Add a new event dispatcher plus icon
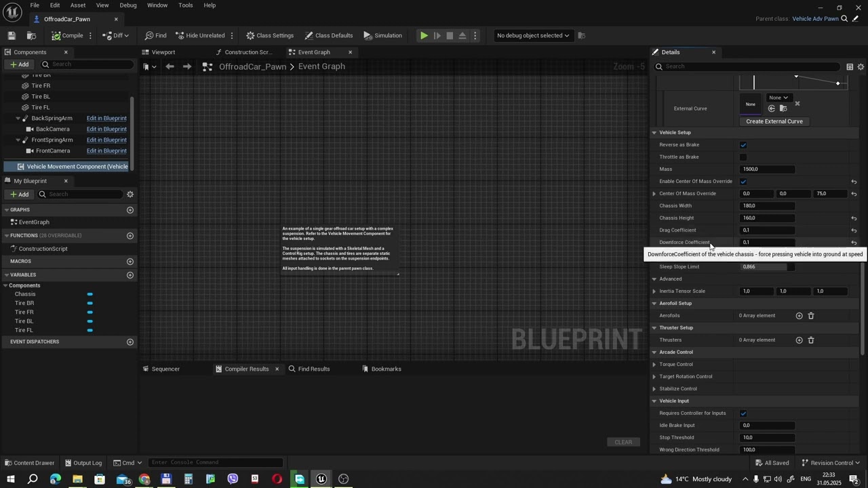 tap(130, 342)
